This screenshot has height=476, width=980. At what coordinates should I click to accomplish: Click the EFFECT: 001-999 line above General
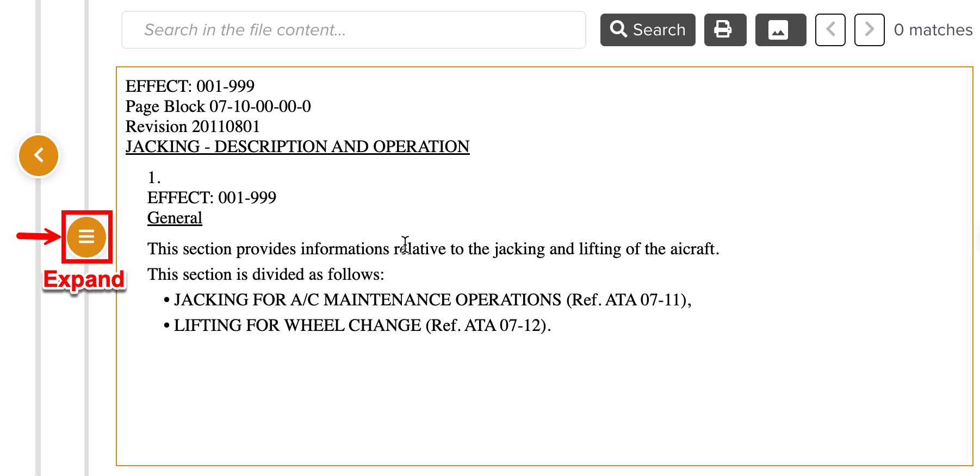(212, 198)
